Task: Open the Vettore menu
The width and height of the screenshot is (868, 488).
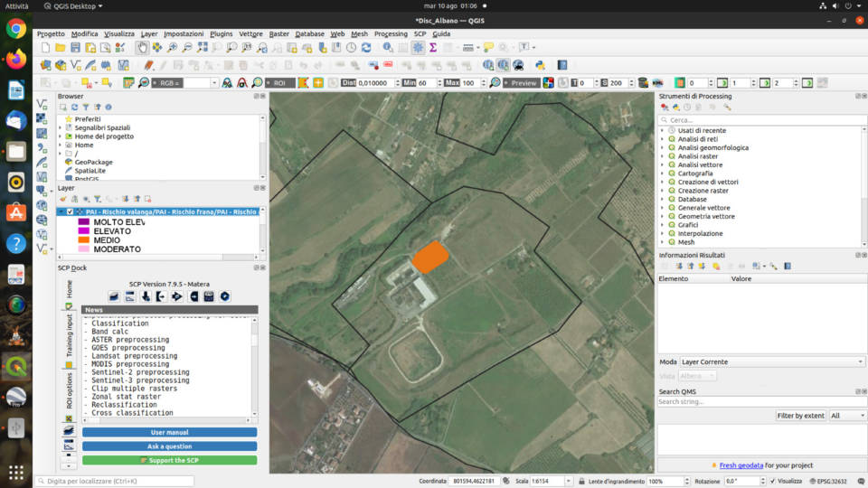Action: tap(250, 33)
